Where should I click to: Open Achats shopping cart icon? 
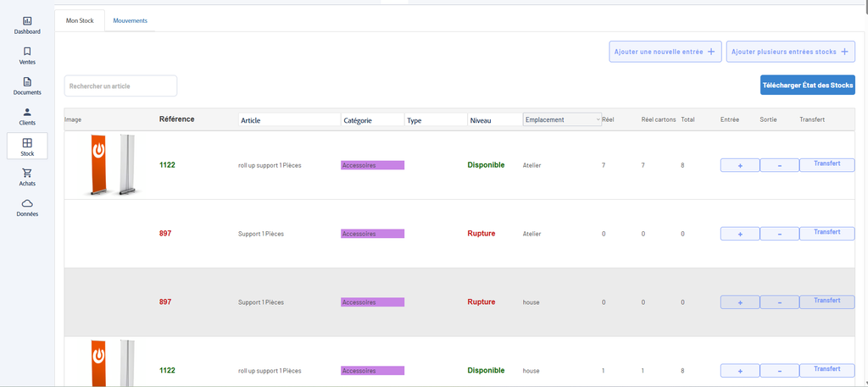(27, 173)
